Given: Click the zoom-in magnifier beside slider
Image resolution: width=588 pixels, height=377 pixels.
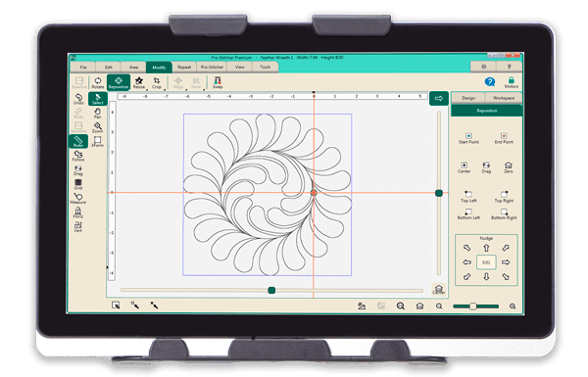Looking at the screenshot, I should click(x=513, y=306).
